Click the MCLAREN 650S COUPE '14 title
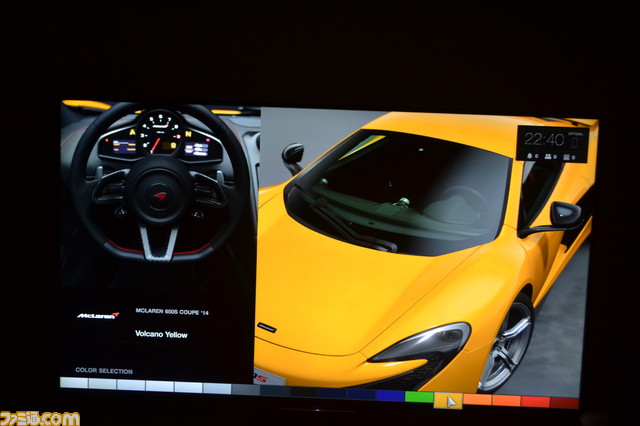640x426 pixels. 172,312
